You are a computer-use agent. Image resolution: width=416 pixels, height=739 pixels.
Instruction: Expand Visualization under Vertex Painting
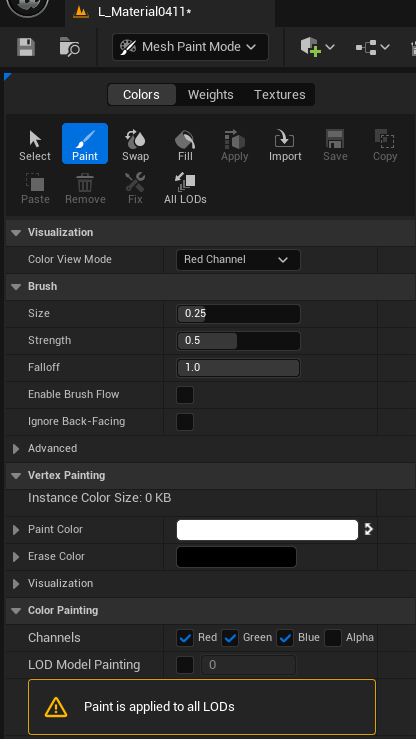16,583
